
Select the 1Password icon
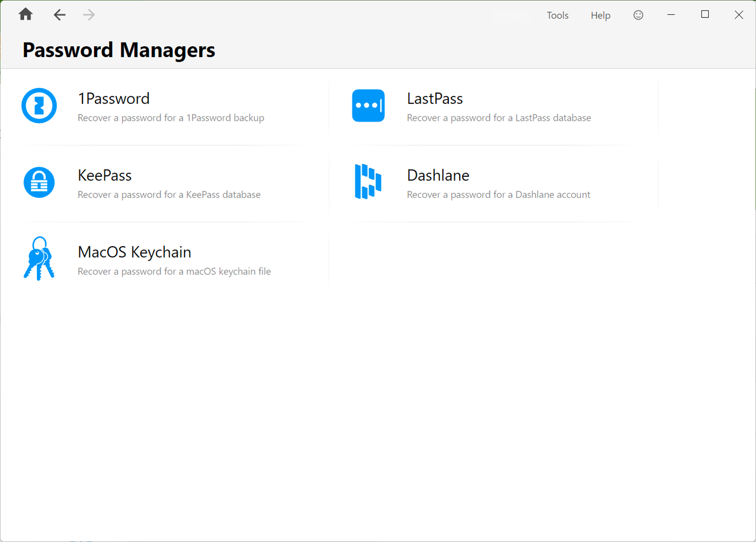(x=39, y=106)
